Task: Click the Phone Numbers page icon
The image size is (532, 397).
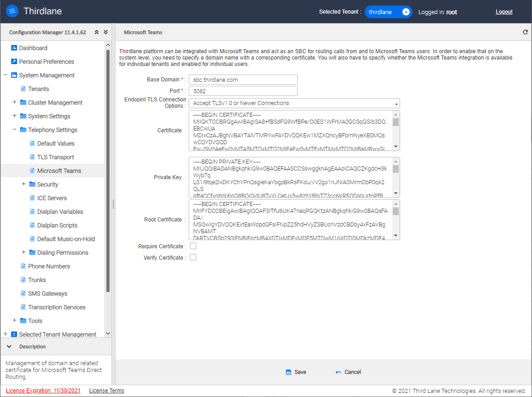Action: pyautogui.click(x=23, y=266)
